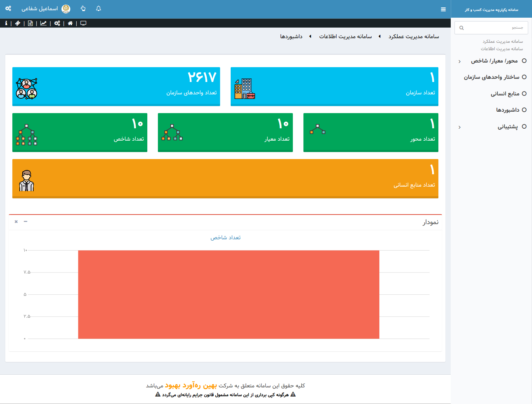Click the line chart icon in the toolbar

pos(43,23)
